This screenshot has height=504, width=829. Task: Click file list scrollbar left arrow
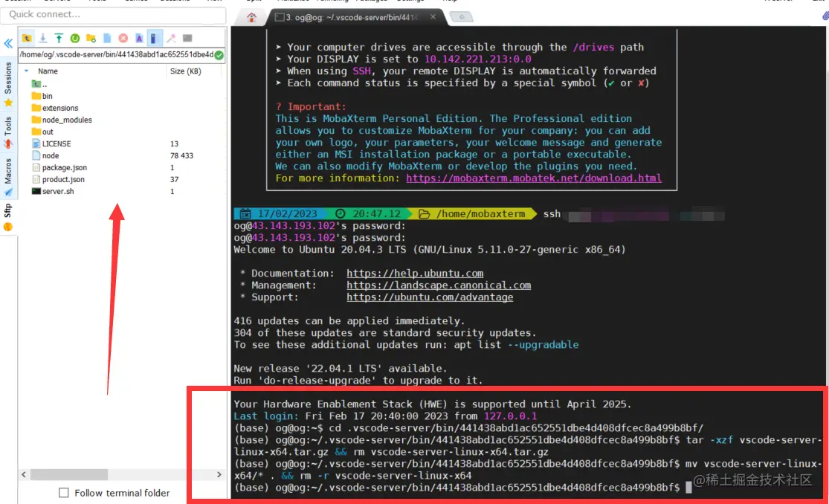pos(24,474)
